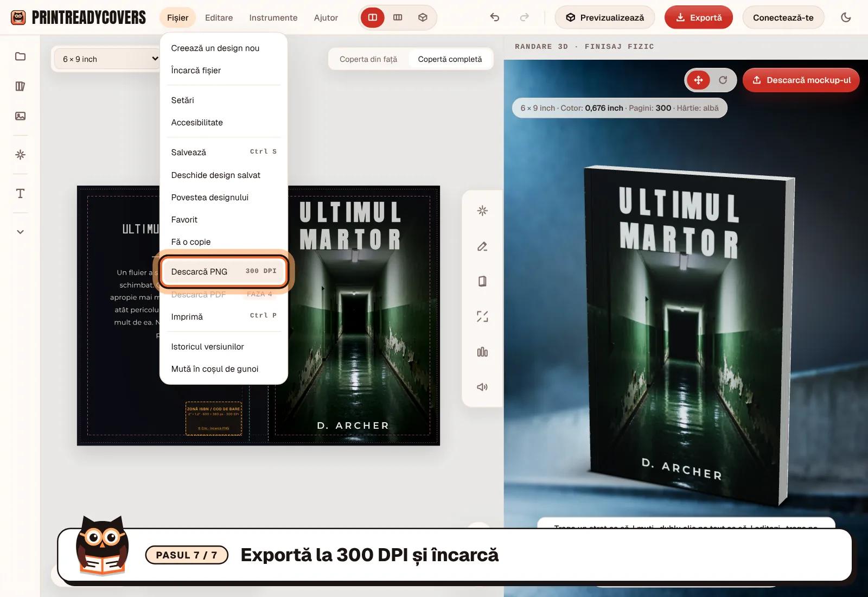Select the Text tool in sidebar
The height and width of the screenshot is (597, 868).
20,194
